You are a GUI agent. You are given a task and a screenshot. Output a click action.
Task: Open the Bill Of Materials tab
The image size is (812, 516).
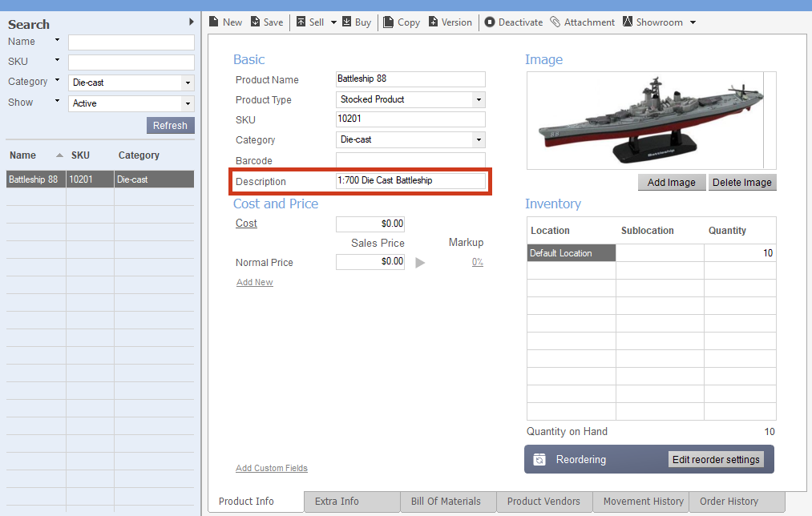pyautogui.click(x=448, y=502)
